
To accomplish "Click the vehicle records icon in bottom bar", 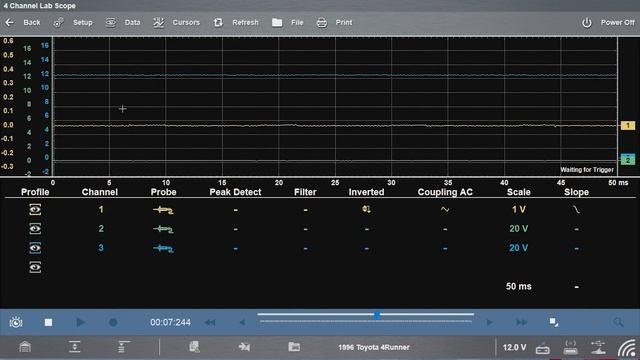I will tap(194, 347).
